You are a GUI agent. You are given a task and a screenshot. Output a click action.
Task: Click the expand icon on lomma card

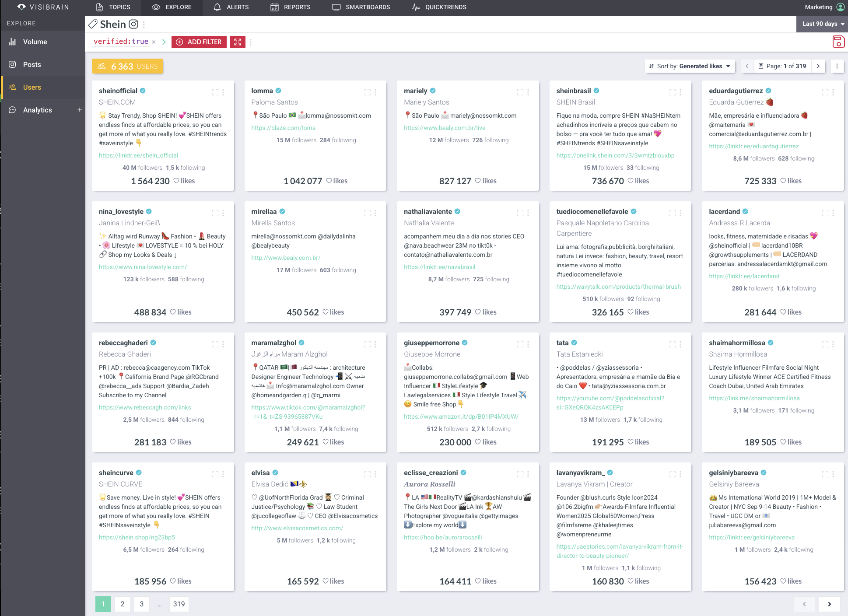[x=368, y=92]
